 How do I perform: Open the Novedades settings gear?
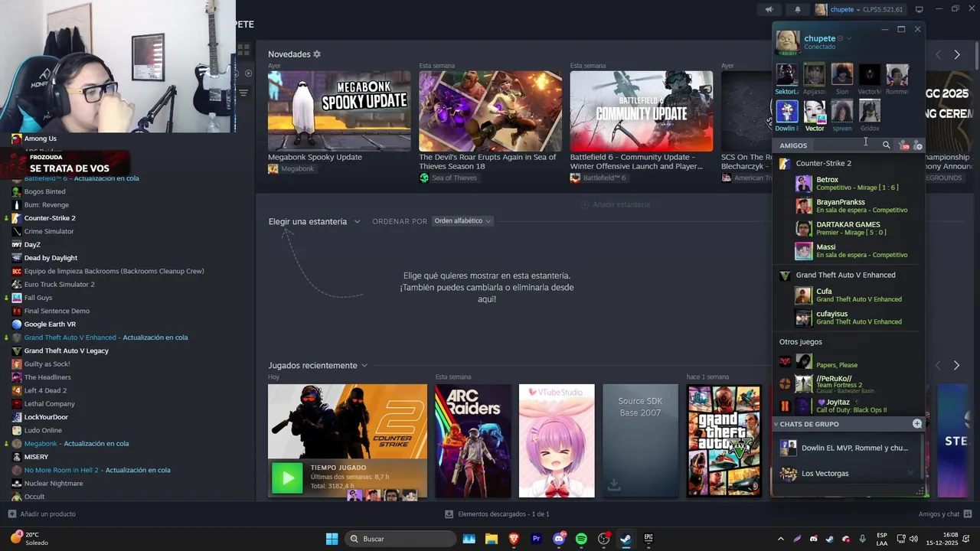click(x=317, y=54)
